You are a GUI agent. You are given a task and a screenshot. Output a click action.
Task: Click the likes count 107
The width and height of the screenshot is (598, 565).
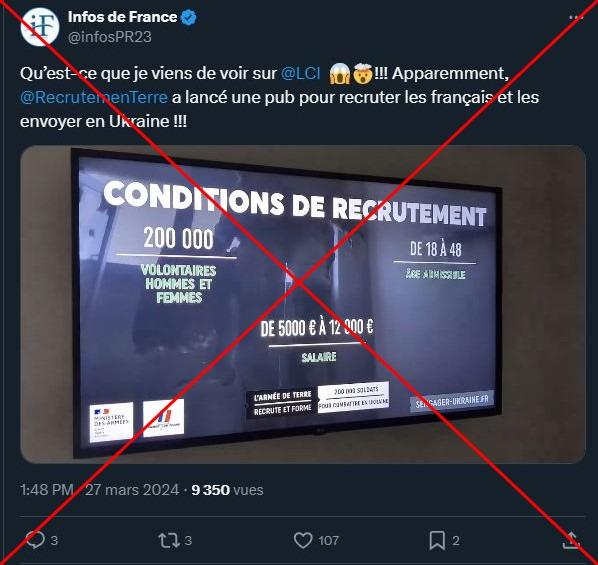328,541
